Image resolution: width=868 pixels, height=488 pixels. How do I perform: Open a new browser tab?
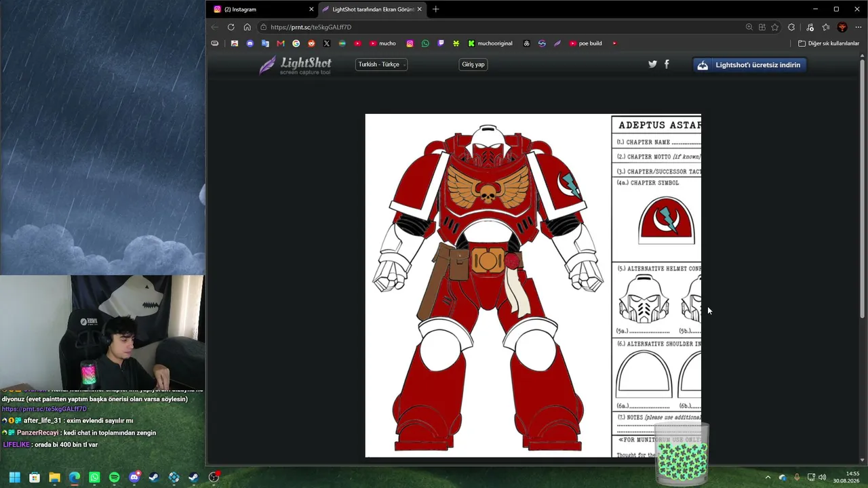pyautogui.click(x=435, y=9)
